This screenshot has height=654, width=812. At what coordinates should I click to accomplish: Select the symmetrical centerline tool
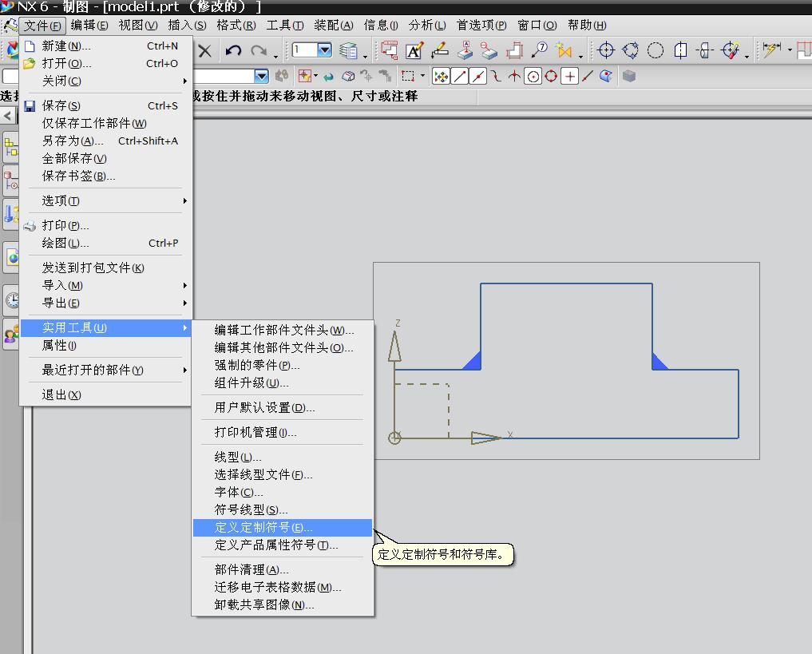click(x=680, y=50)
